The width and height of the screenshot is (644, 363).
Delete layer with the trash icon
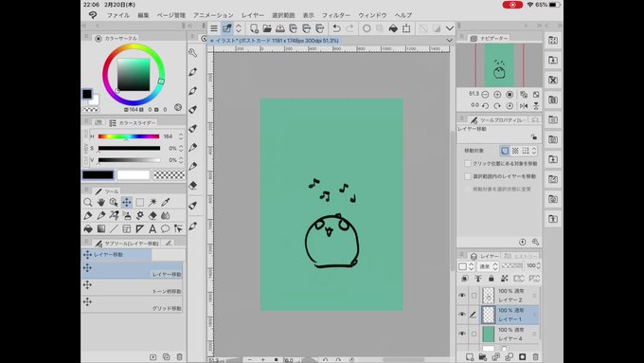[536, 356]
